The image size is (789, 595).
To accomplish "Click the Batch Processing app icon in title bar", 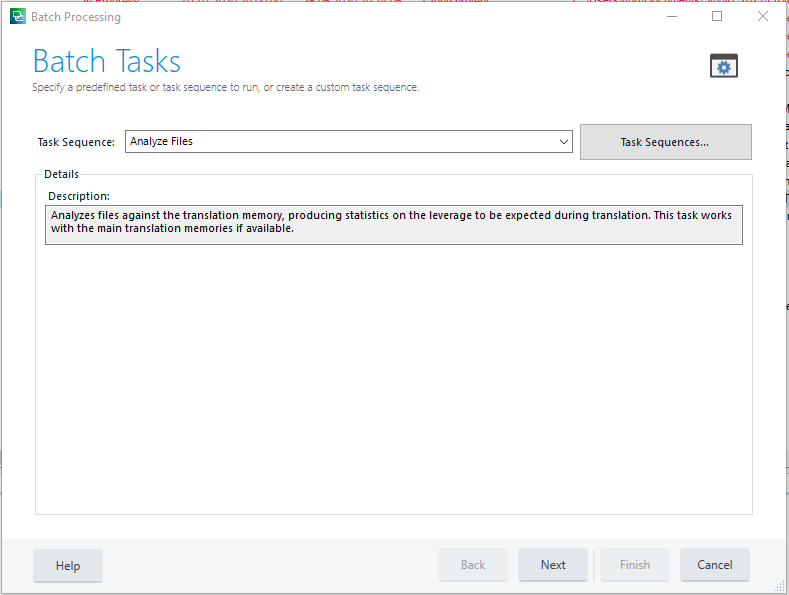I will pos(17,16).
